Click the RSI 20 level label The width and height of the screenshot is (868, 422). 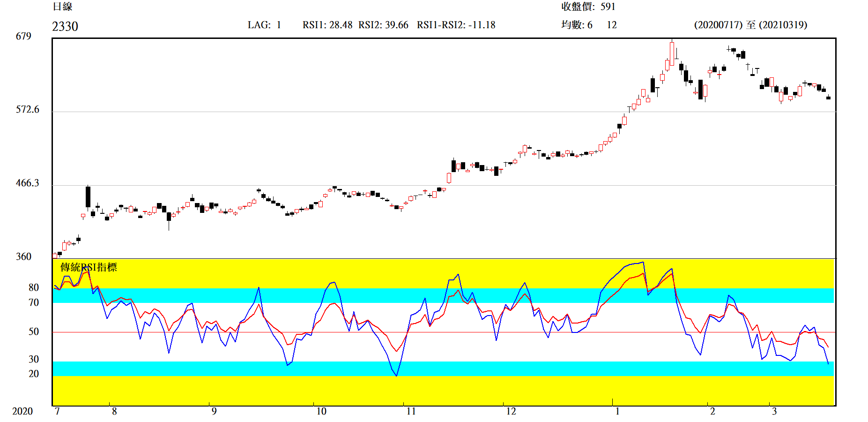pyautogui.click(x=34, y=374)
